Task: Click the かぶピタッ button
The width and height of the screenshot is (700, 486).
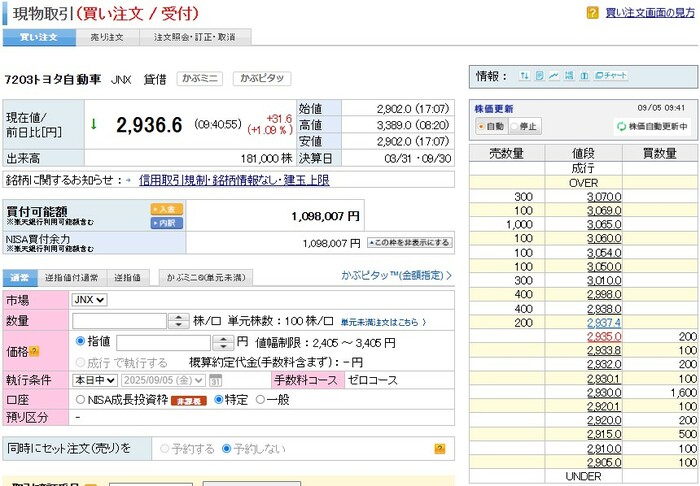Action: 262,79
